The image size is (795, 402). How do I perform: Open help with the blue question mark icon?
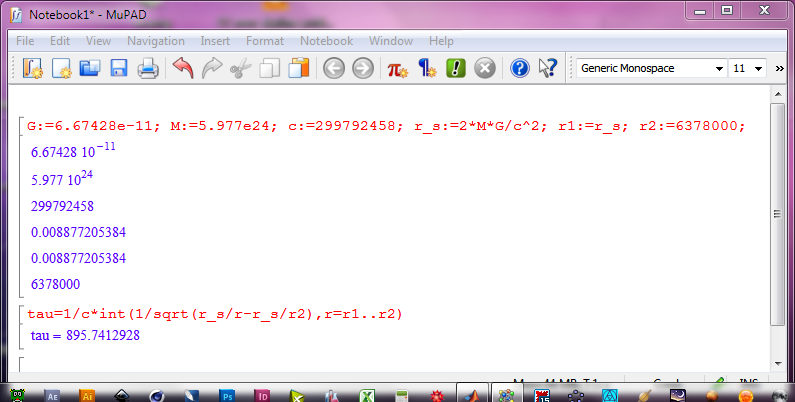(519, 69)
